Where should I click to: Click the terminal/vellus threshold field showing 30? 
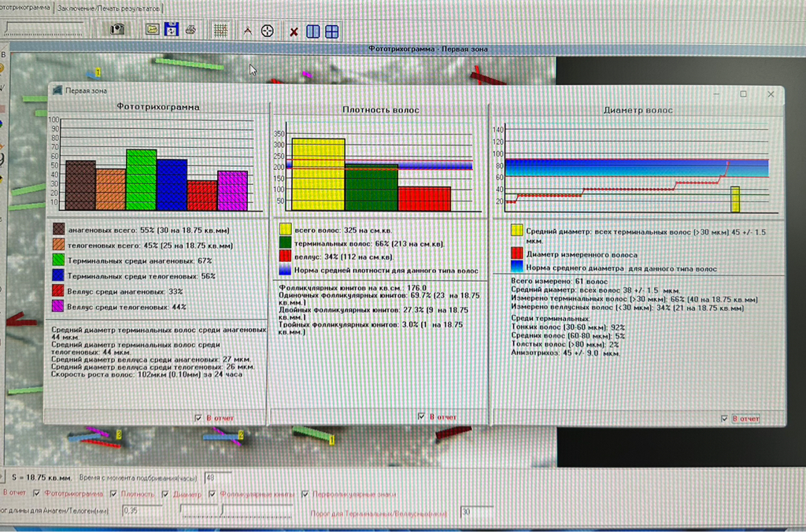coord(477,512)
